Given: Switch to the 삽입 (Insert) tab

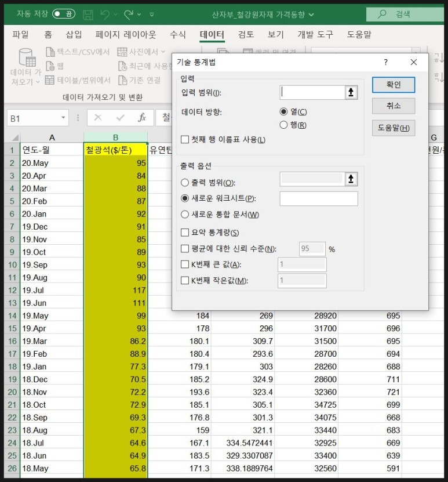Looking at the screenshot, I should [x=74, y=34].
